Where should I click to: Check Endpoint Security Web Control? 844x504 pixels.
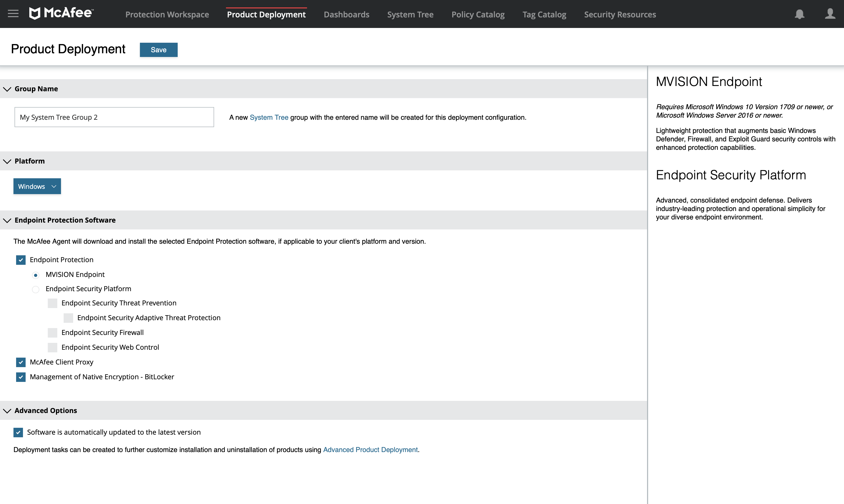click(x=52, y=347)
